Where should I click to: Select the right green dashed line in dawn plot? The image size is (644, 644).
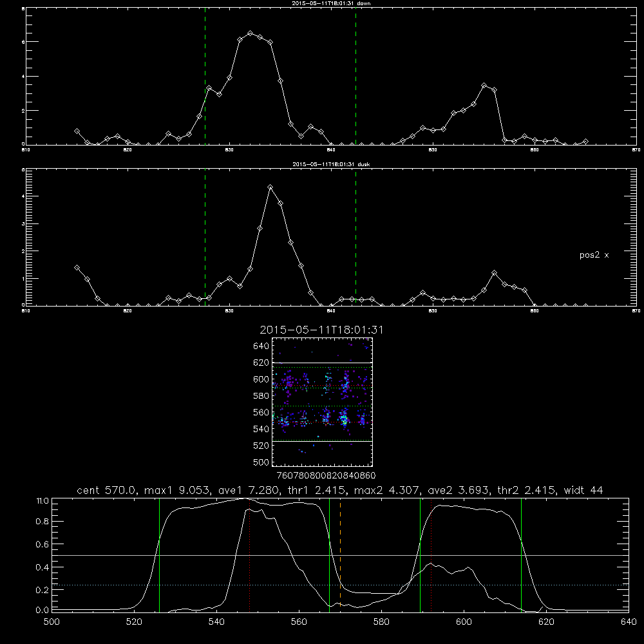click(355, 77)
